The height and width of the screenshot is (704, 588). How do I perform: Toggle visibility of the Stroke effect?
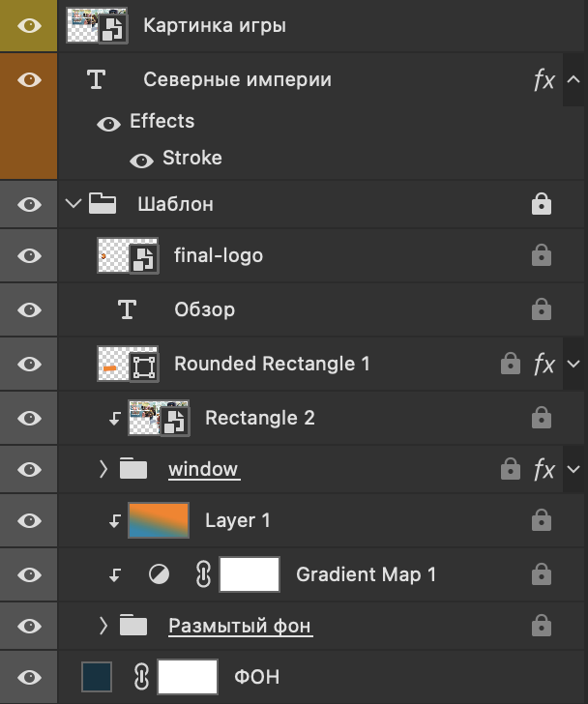coord(142,160)
